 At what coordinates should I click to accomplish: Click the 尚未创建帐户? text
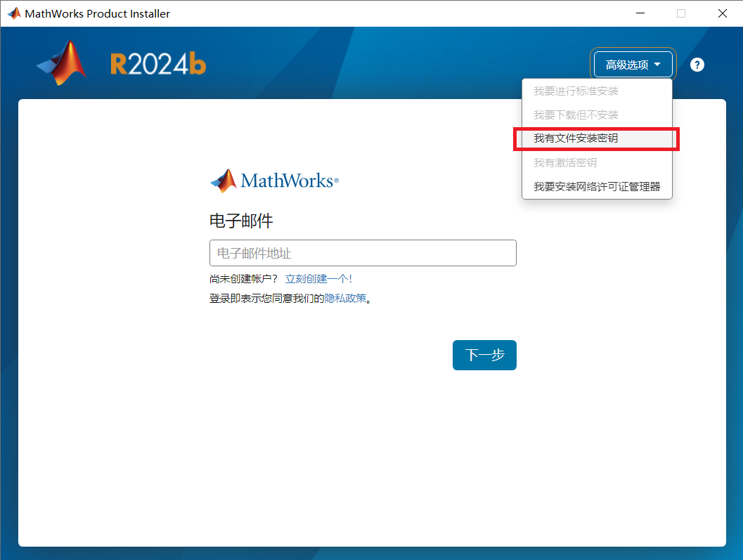[243, 278]
